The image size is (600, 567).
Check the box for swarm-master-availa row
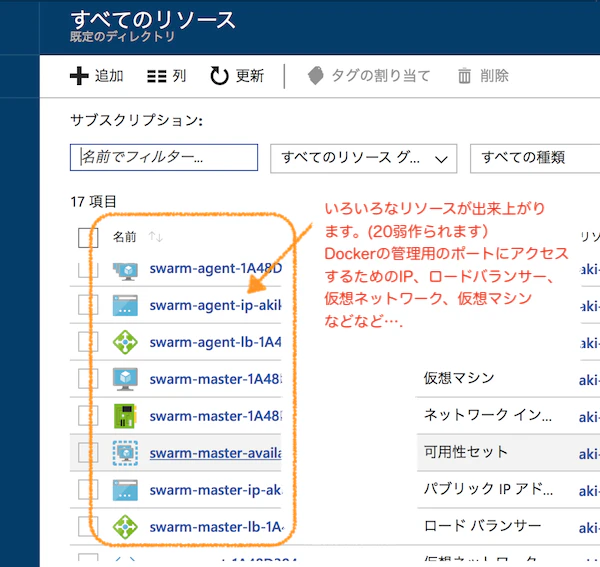88,453
